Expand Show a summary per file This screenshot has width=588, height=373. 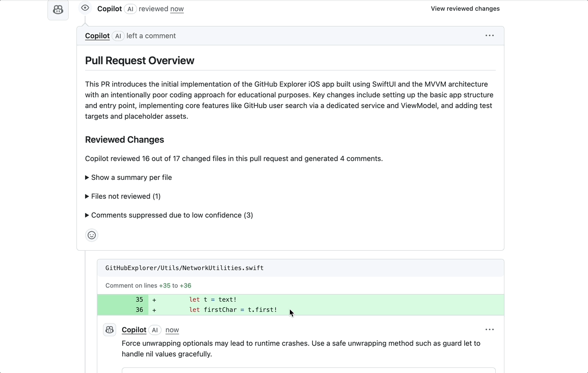[128, 177]
